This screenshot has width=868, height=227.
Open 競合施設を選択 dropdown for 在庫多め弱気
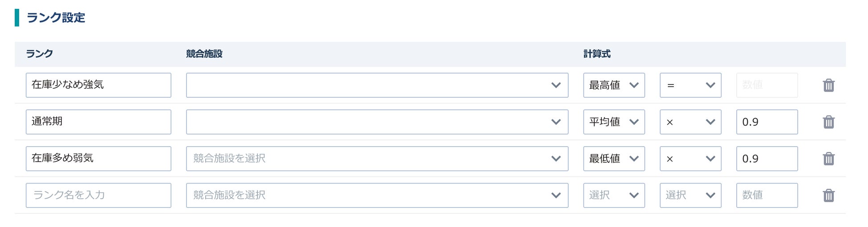tap(377, 159)
